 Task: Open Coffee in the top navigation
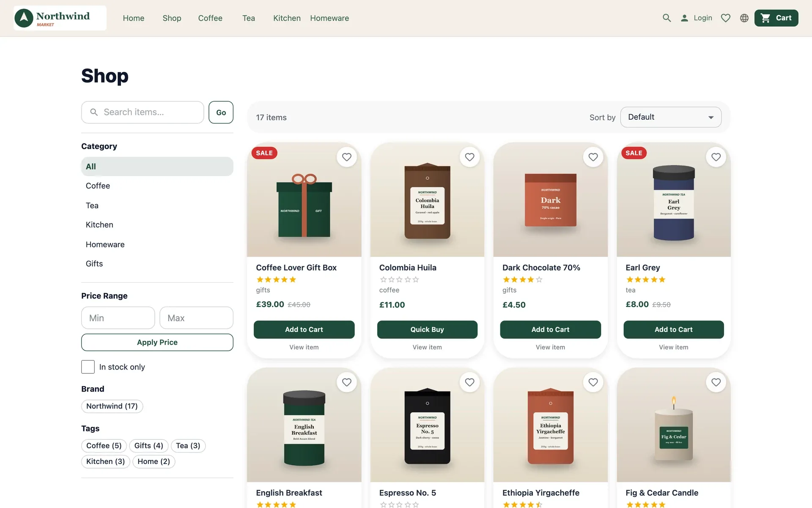(210, 18)
